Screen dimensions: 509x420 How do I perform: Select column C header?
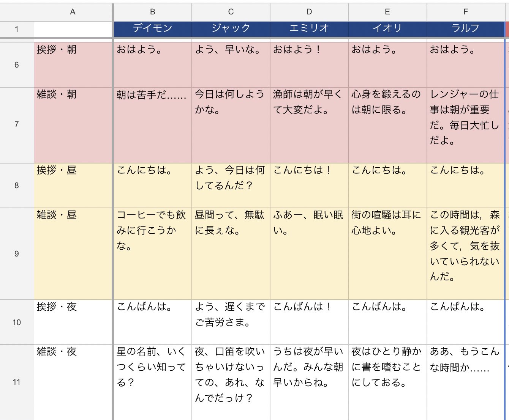[x=231, y=12]
